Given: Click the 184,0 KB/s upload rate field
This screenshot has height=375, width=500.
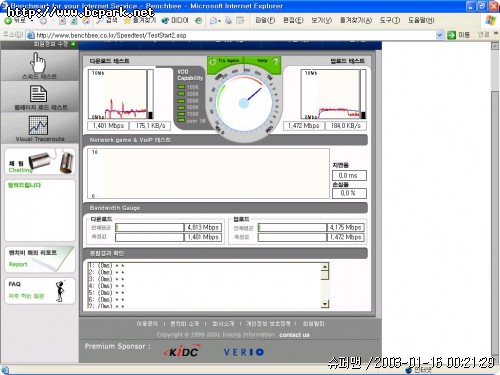Looking at the screenshot, I should (346, 126).
